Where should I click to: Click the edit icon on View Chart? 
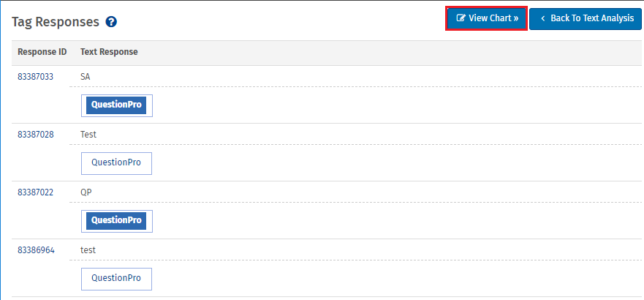point(461,18)
